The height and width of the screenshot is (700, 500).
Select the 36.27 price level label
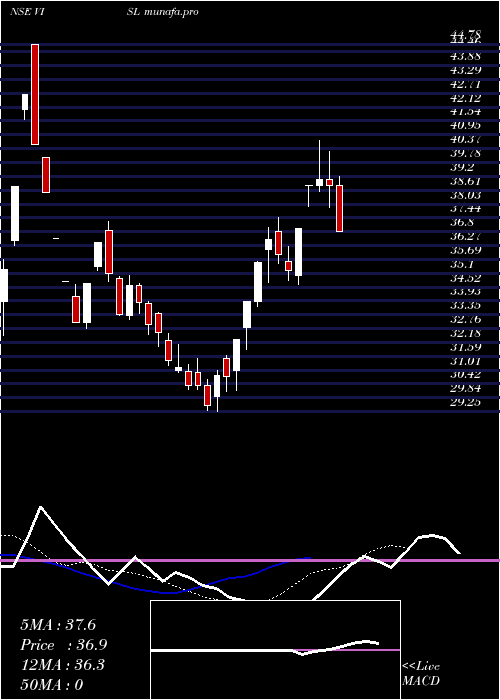[x=465, y=236]
